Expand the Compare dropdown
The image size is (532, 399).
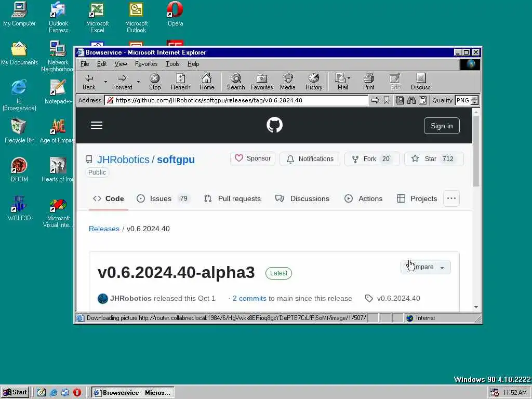(425, 268)
